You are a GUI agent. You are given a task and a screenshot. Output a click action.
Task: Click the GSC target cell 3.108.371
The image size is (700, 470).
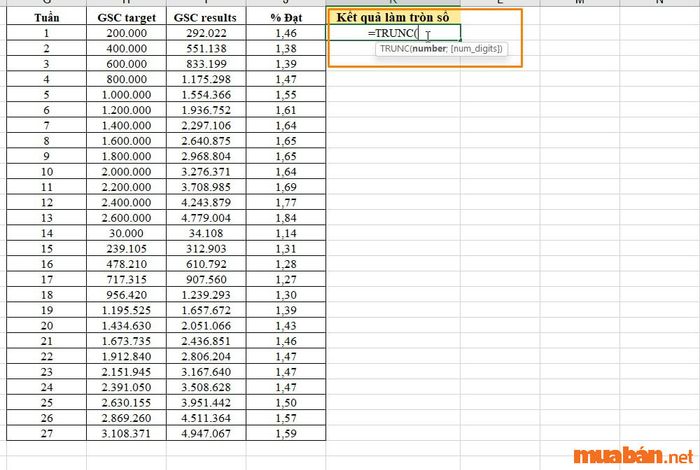click(x=126, y=433)
